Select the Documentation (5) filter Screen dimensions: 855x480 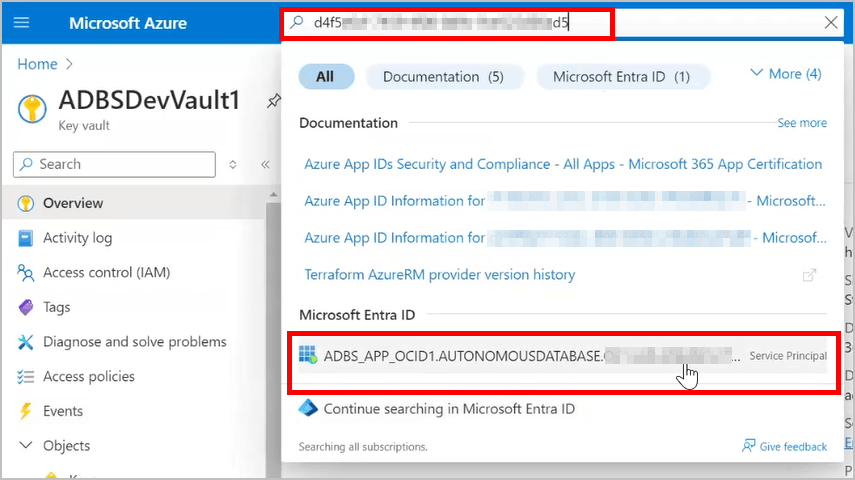(442, 77)
